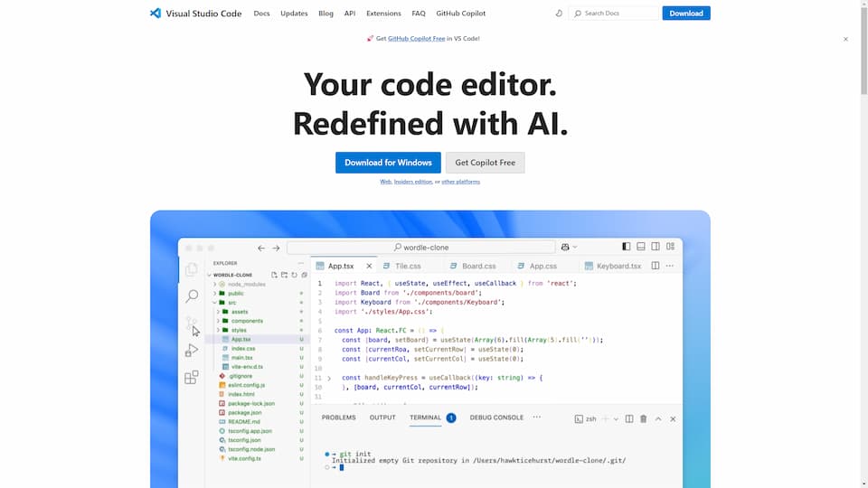Open the FAQ nav item
868x488 pixels.
tap(419, 14)
